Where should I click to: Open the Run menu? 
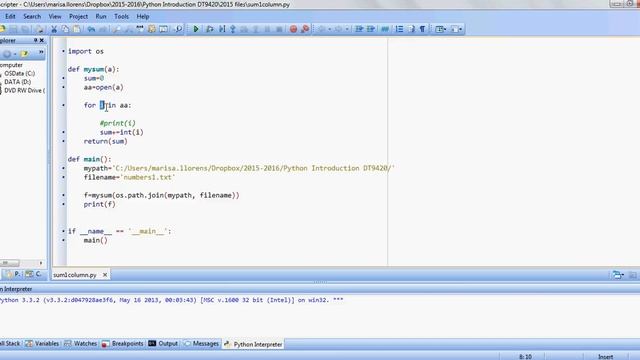point(101,16)
